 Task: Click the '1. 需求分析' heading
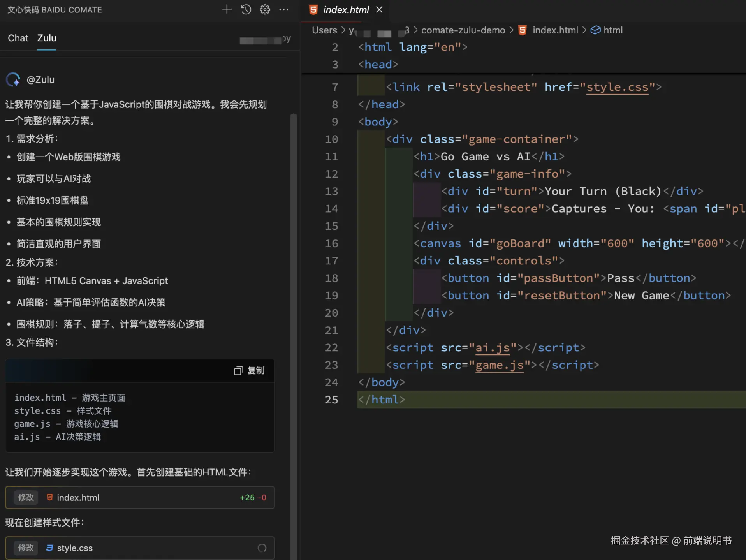coord(32,139)
